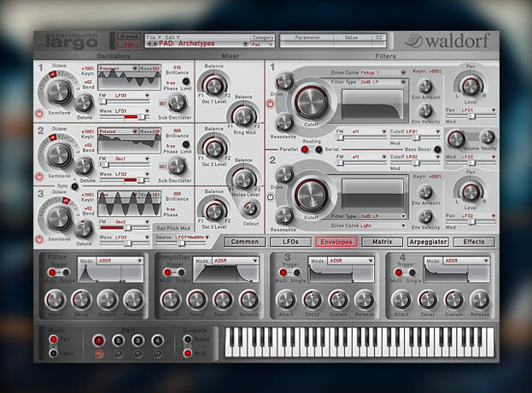Set Filter envelope trigger to Single
532x393 pixels.
click(x=65, y=273)
